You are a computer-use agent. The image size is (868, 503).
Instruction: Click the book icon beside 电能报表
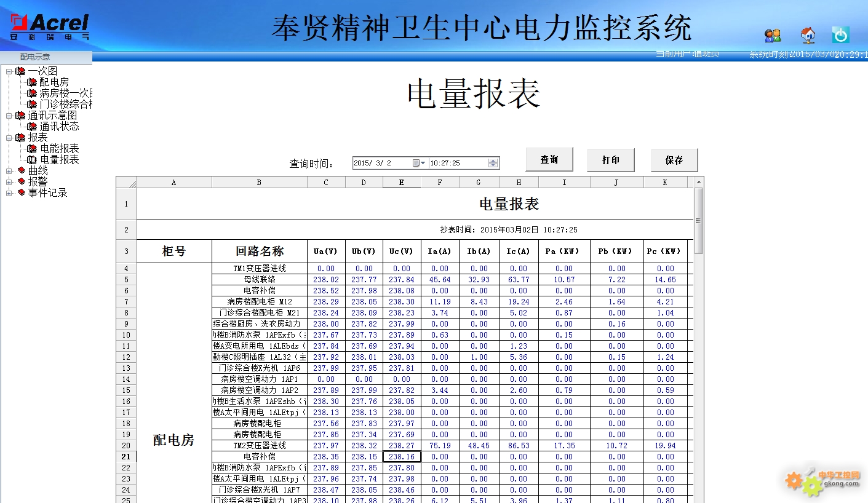32,148
